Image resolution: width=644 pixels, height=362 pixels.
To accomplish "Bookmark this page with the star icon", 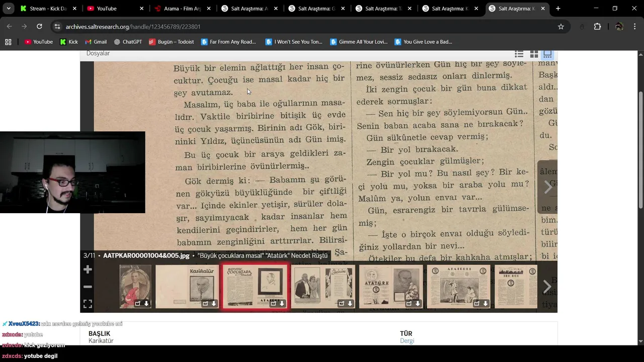I will 561,27.
